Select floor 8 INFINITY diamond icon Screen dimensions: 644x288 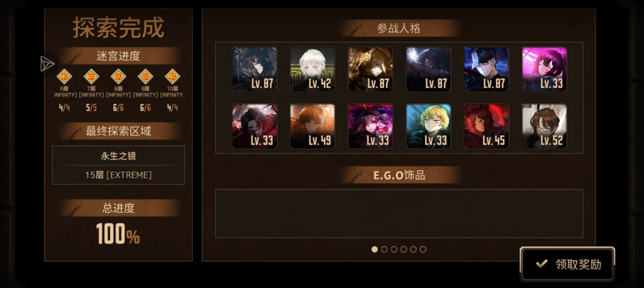click(x=118, y=76)
